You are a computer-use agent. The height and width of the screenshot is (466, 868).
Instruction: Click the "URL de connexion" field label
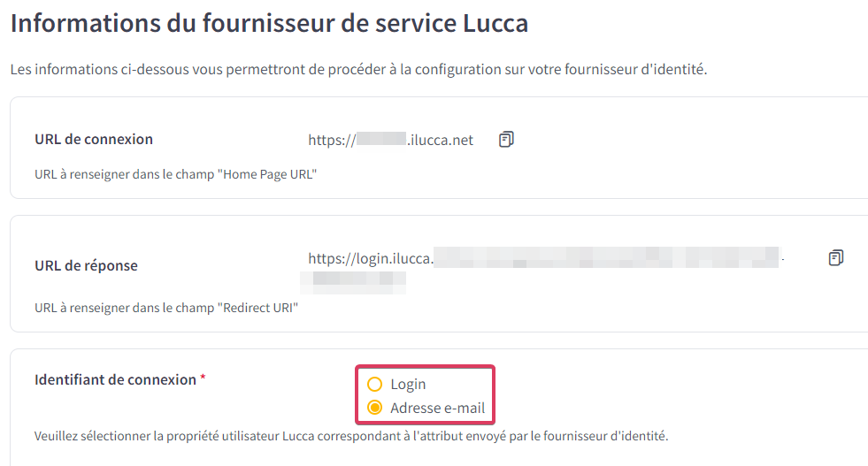click(94, 139)
